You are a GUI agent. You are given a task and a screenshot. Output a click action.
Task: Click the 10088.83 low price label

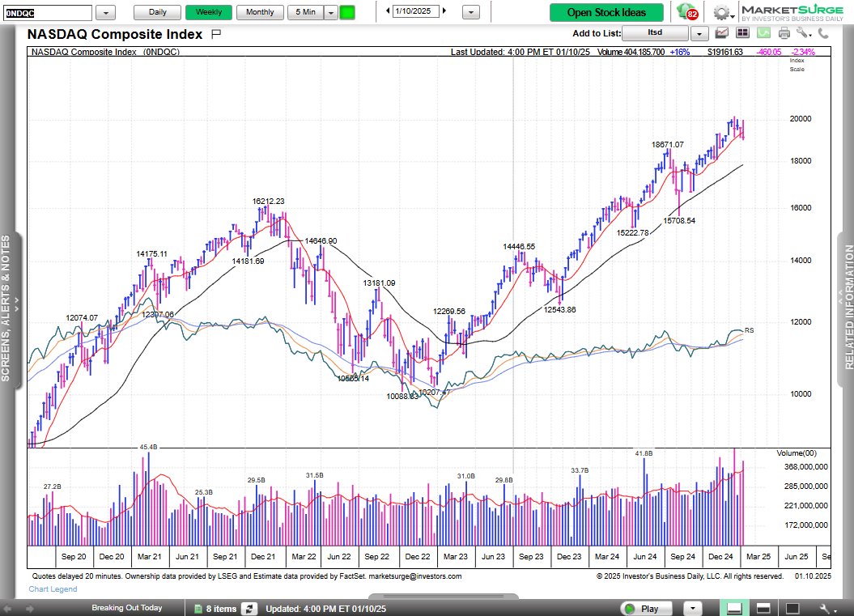pyautogui.click(x=402, y=397)
